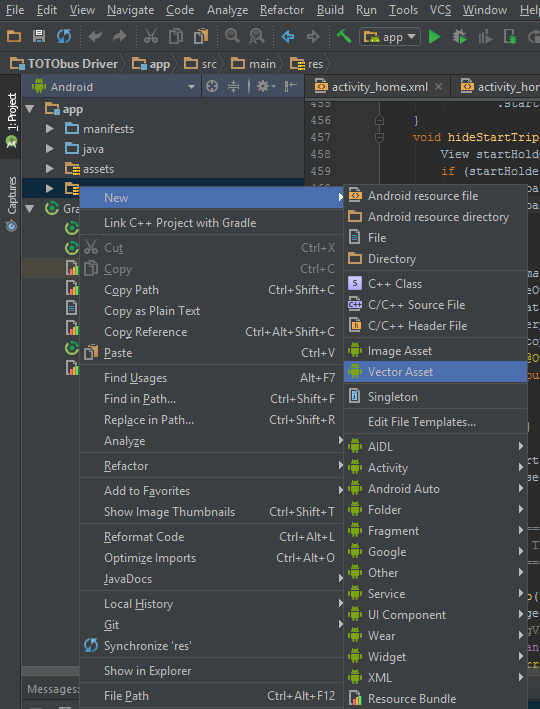This screenshot has height=709, width=540.
Task: Click the Redo arrow icon
Action: 119,36
